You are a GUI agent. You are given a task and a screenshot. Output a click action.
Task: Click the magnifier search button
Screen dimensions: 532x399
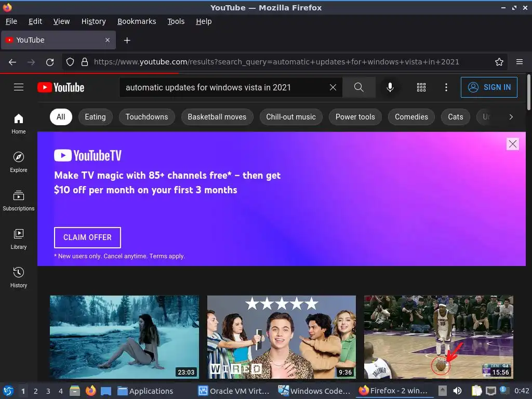358,87
